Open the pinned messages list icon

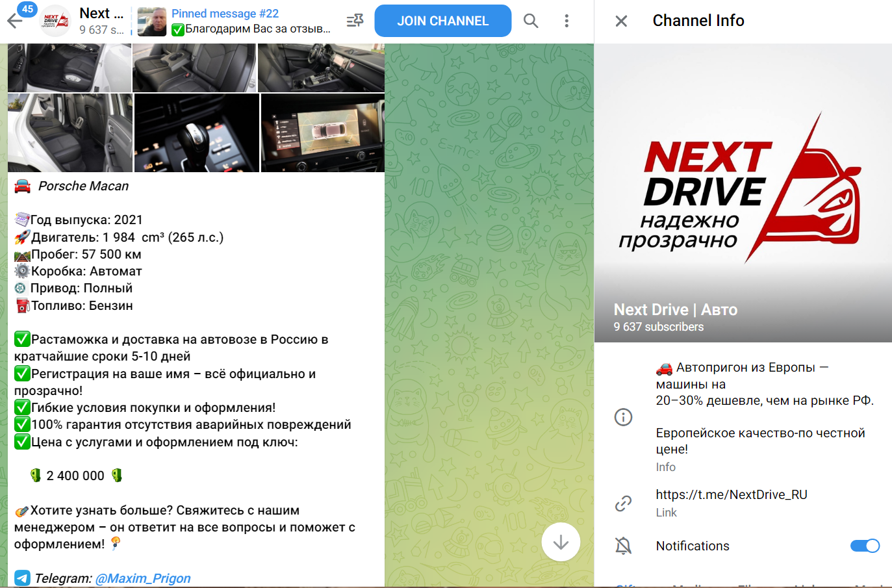click(x=355, y=21)
